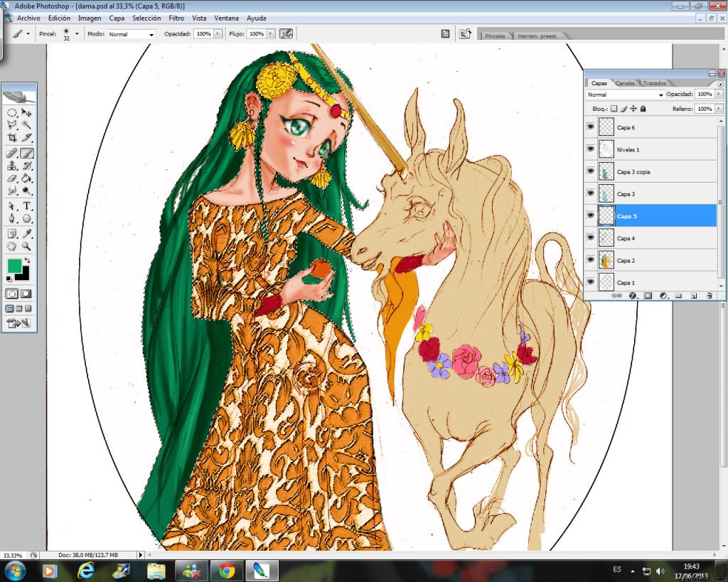Select the History Brush tool
This screenshot has width=728, height=582.
point(26,166)
